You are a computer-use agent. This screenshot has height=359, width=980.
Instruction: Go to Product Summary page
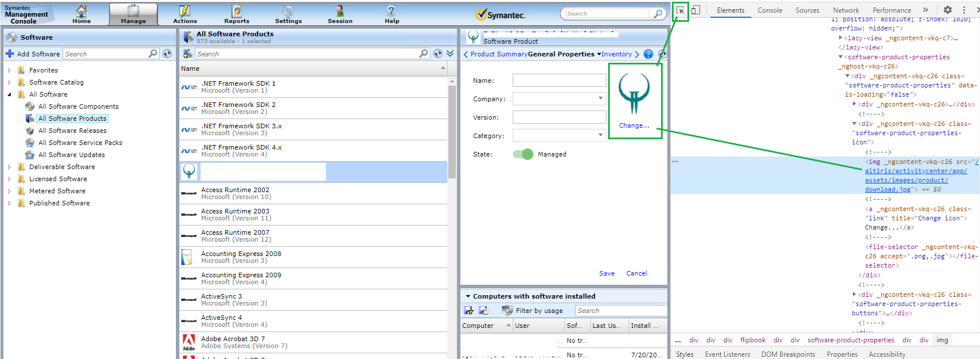pos(498,54)
